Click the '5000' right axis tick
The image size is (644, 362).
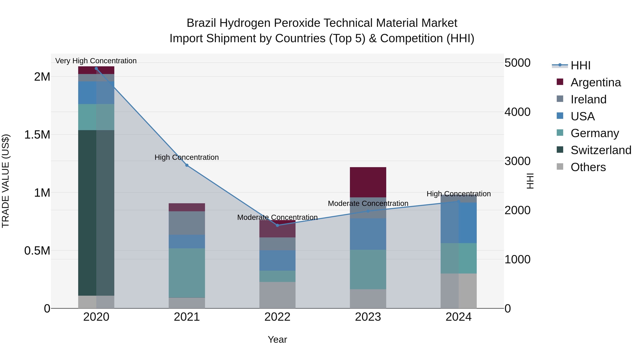click(x=517, y=63)
